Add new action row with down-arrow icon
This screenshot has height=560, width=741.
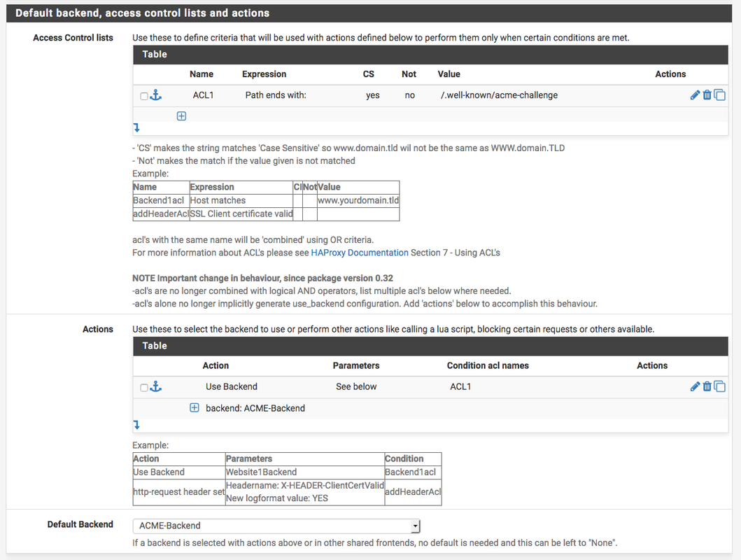[136, 425]
